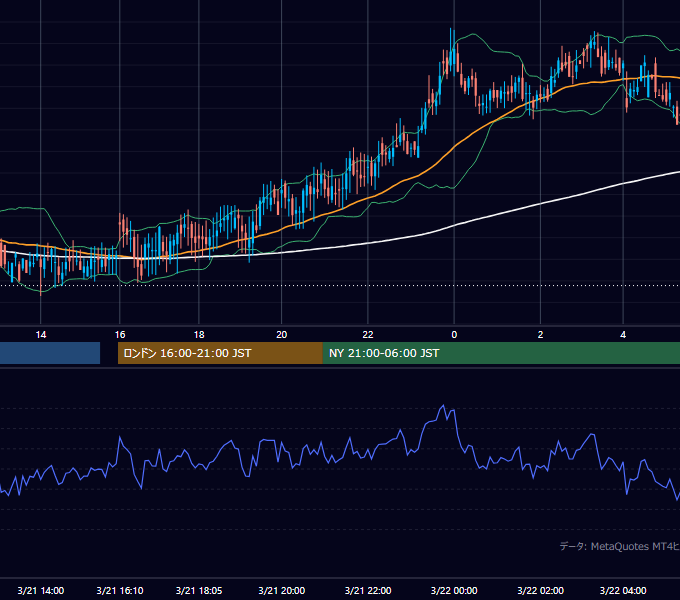Click the 3/22 02:00 time label
This screenshot has width=680, height=600.
(x=540, y=590)
